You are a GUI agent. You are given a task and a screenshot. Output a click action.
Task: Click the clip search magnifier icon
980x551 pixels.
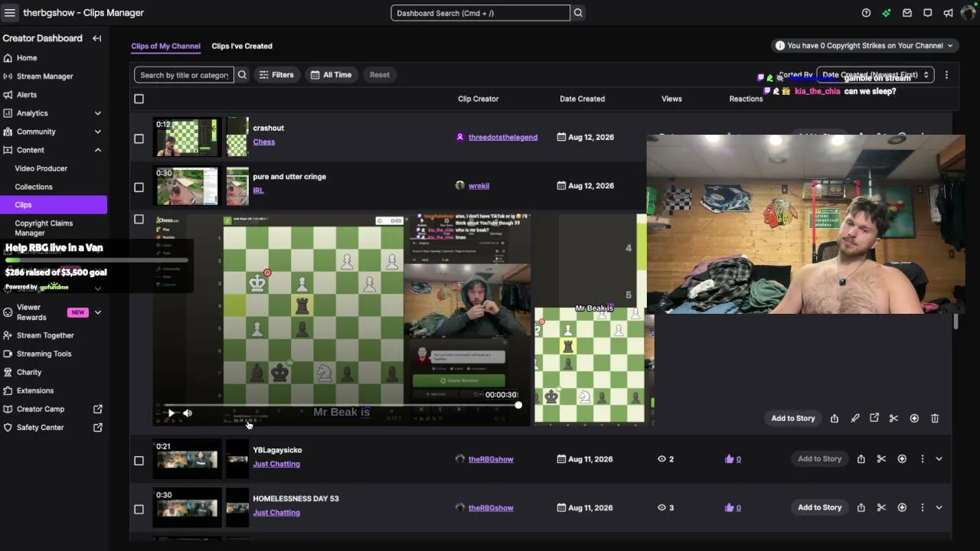click(x=242, y=75)
